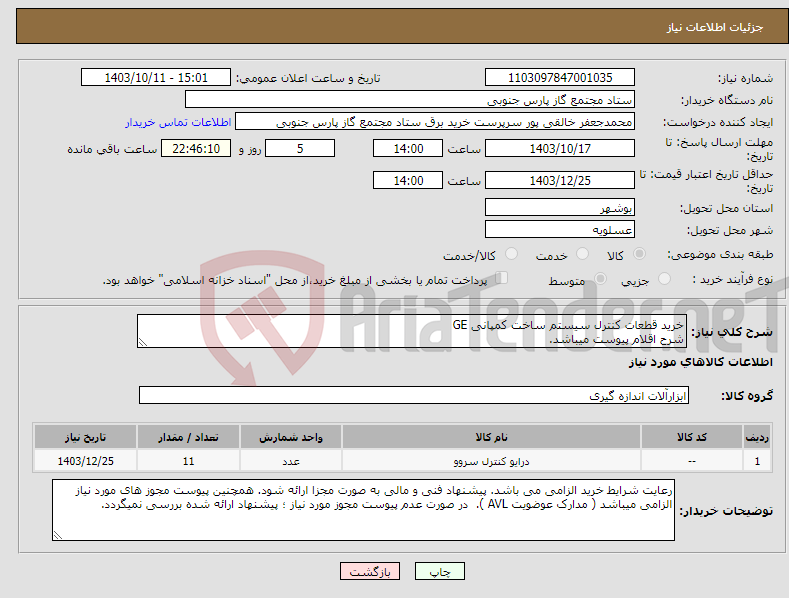Click the unit cell عدد
The height and width of the screenshot is (598, 789).
coord(291,461)
